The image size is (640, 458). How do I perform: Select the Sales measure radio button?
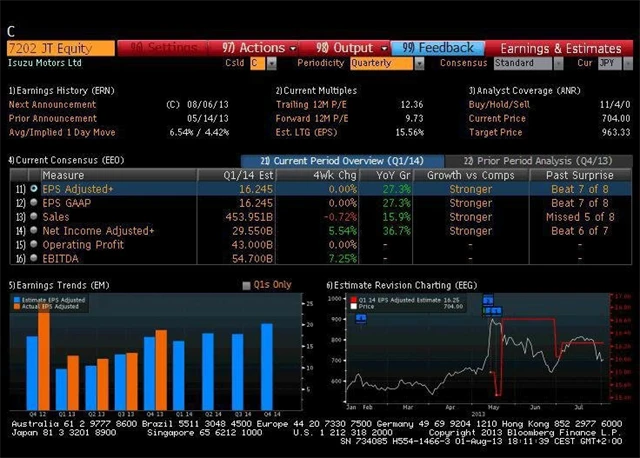[x=33, y=216]
